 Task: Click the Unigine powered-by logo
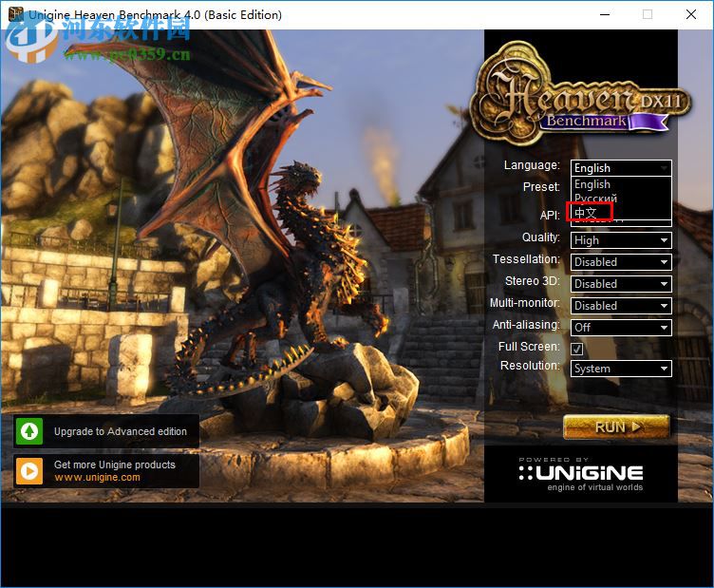pyautogui.click(x=581, y=475)
